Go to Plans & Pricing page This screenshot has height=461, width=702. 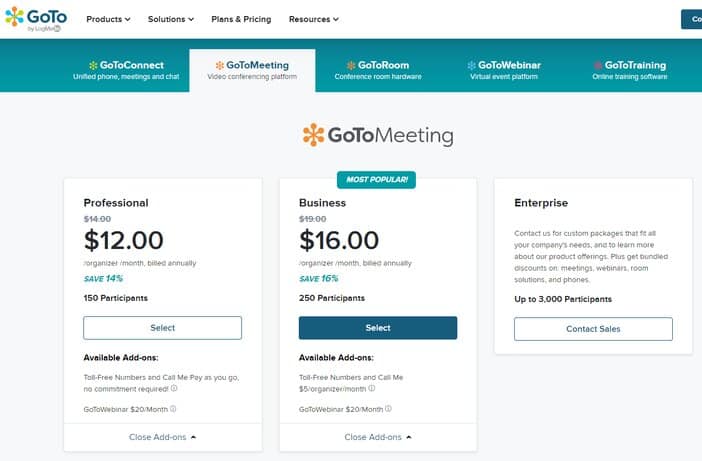click(241, 19)
